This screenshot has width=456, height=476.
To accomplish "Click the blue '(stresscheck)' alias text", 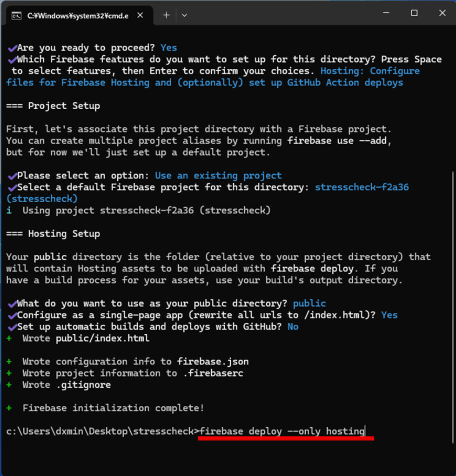I will (x=42, y=199).
